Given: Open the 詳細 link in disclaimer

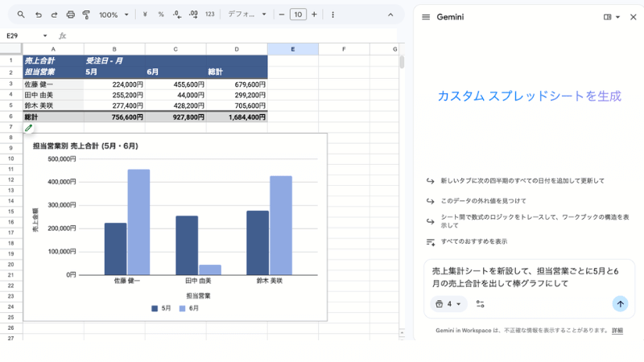Looking at the screenshot, I should 617,331.
